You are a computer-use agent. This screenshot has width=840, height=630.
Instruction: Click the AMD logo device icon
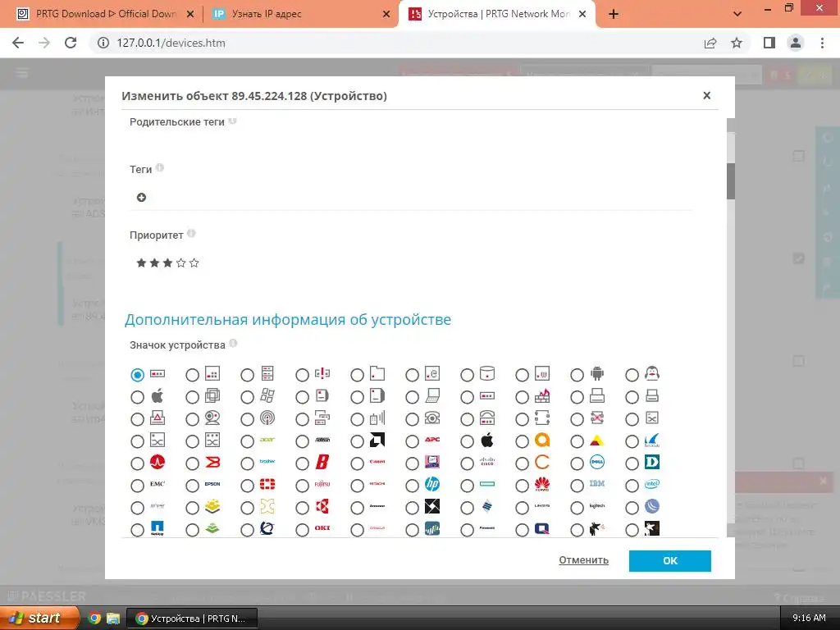coord(377,440)
